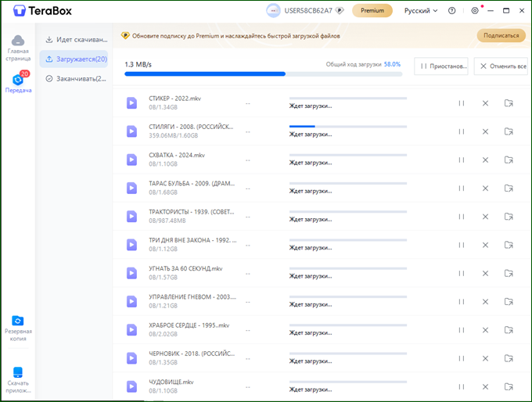Screen dimensions: 532x402
Task: Open file location for СТИЛЯГИ - 2008
Action: [509, 131]
